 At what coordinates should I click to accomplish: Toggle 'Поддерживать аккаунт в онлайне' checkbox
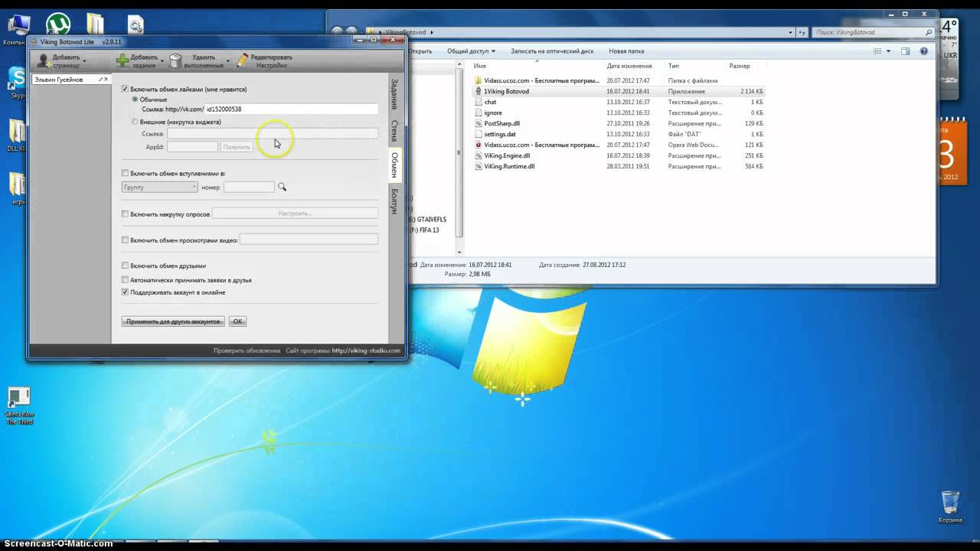[126, 292]
